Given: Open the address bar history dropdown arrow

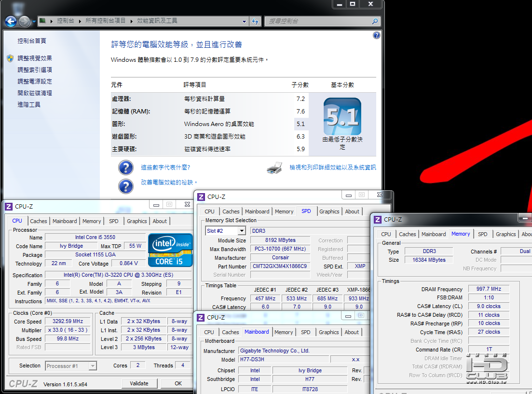Looking at the screenshot, I should (244, 21).
